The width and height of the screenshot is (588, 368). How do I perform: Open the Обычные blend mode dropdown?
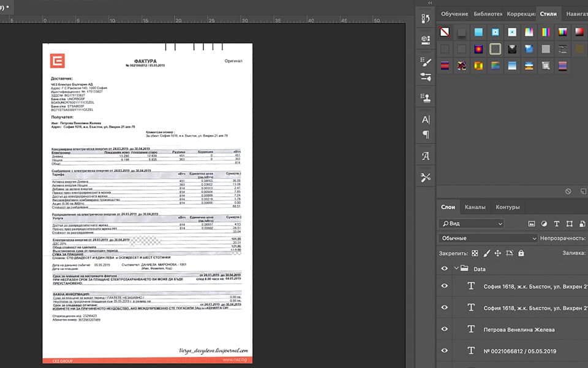click(488, 238)
